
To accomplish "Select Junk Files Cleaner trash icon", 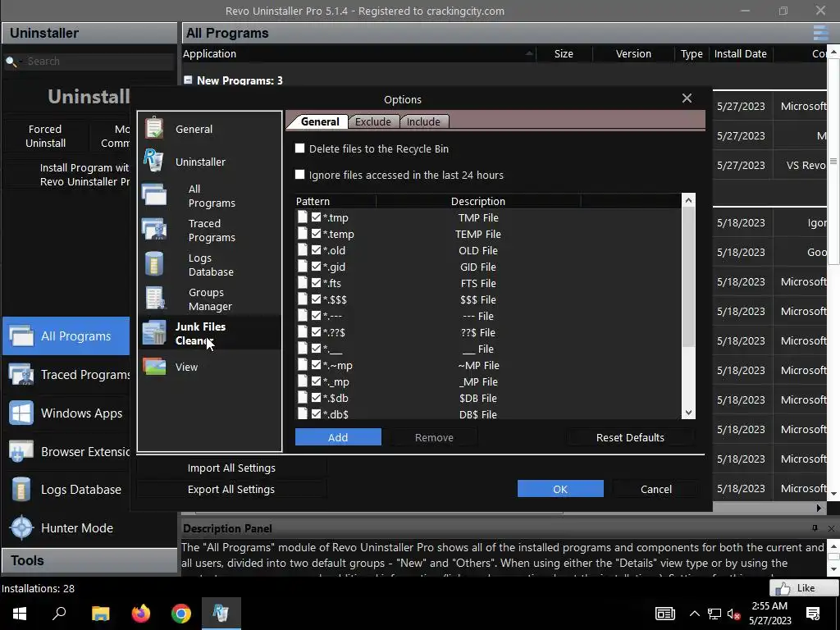I will click(154, 333).
